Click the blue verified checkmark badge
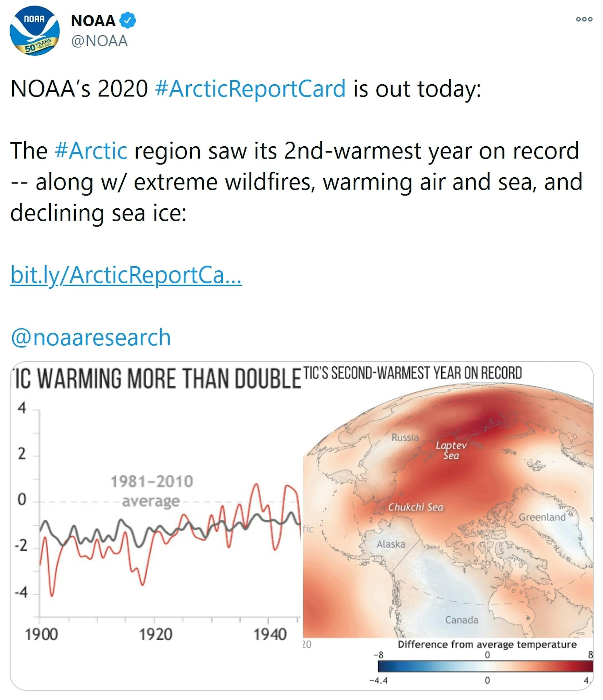The image size is (603, 700). 128,21
